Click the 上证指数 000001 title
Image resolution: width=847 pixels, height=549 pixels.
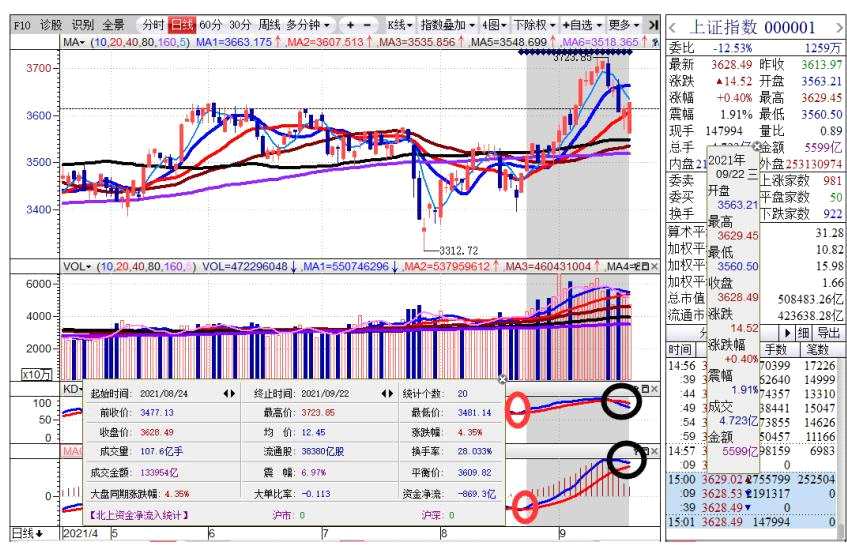coord(752,27)
